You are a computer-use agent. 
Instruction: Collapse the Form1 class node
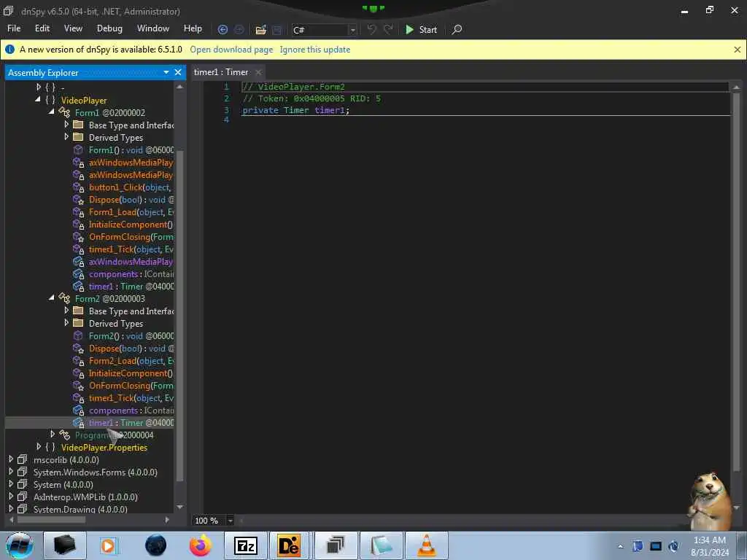point(52,112)
